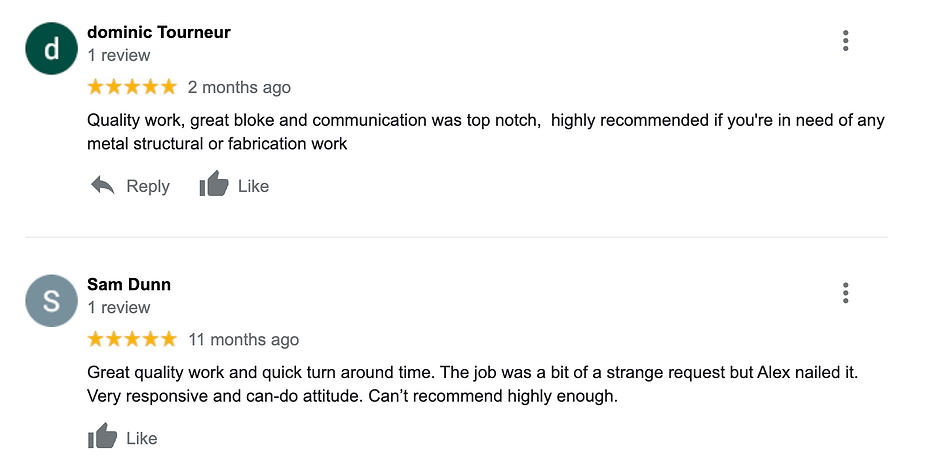Click the Reply label under dominic's review
This screenshot has height=460, width=940.
pyautogui.click(x=148, y=187)
